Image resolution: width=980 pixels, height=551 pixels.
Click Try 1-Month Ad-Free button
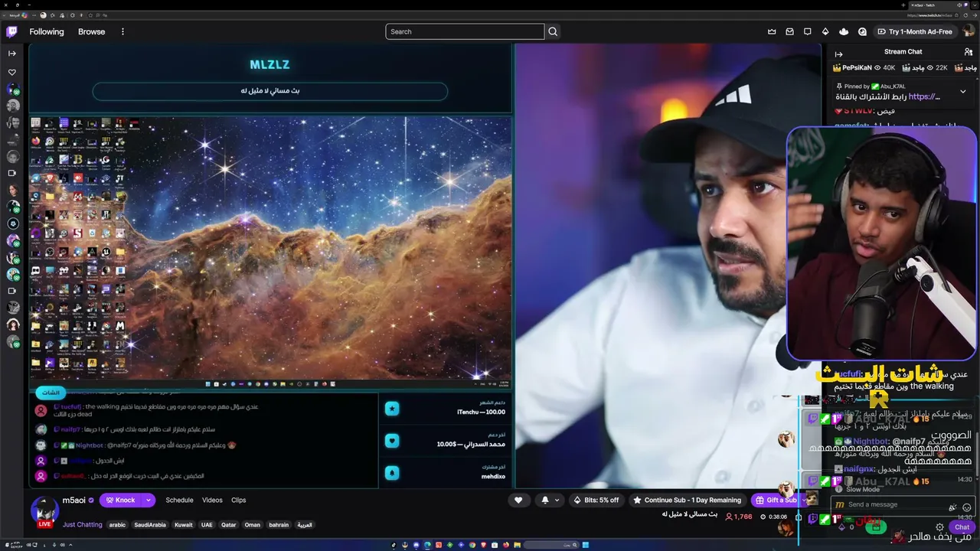(915, 31)
